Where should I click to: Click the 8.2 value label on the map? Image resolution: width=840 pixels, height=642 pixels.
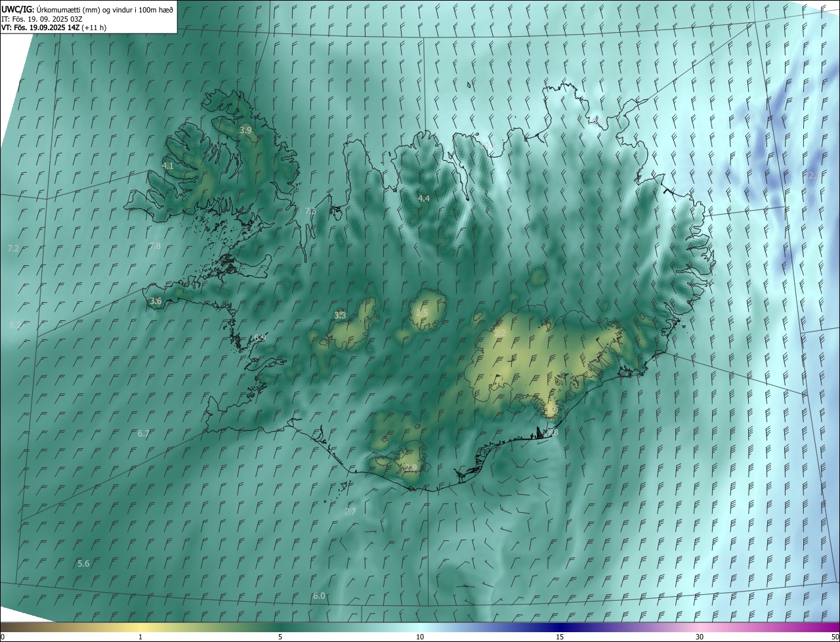click(15, 325)
